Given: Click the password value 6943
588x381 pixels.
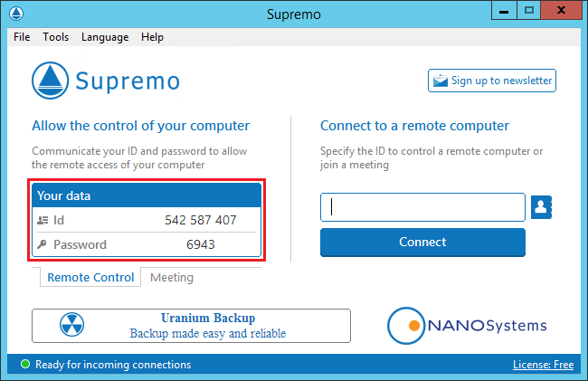Looking at the screenshot, I should (201, 244).
